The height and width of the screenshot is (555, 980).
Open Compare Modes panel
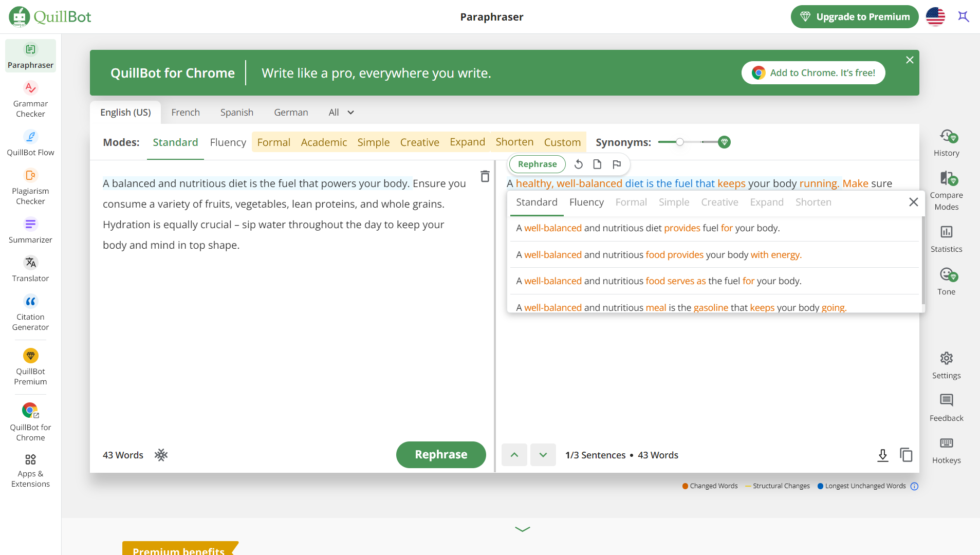946,191
